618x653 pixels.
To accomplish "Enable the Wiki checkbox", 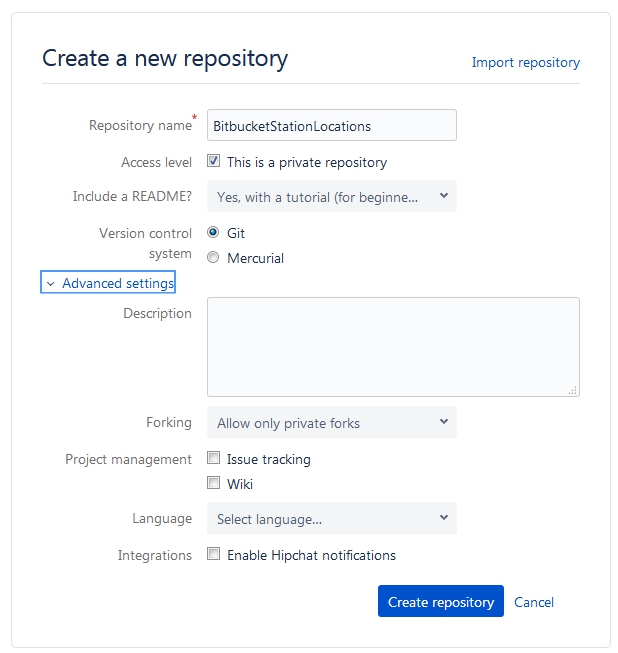I will (213, 483).
